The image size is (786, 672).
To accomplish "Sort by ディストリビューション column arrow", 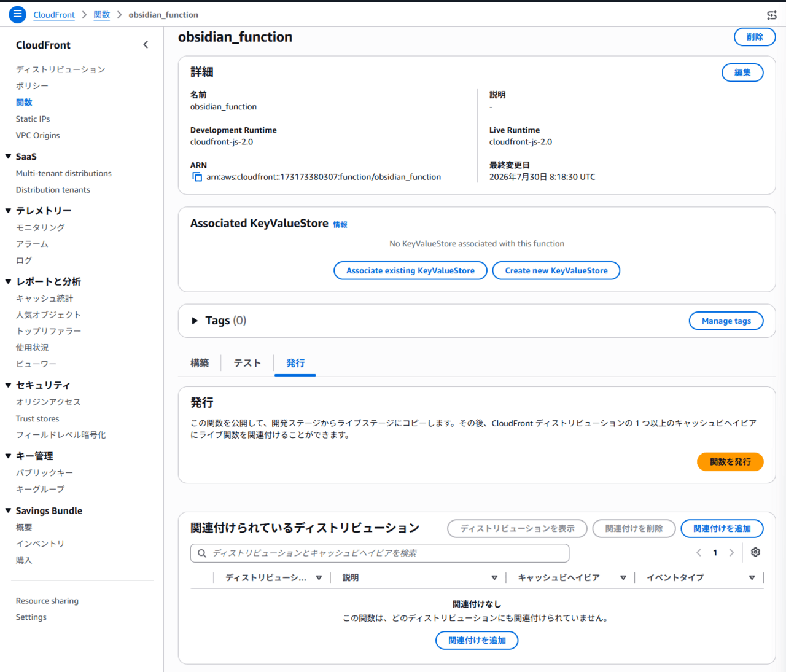I will tap(319, 578).
